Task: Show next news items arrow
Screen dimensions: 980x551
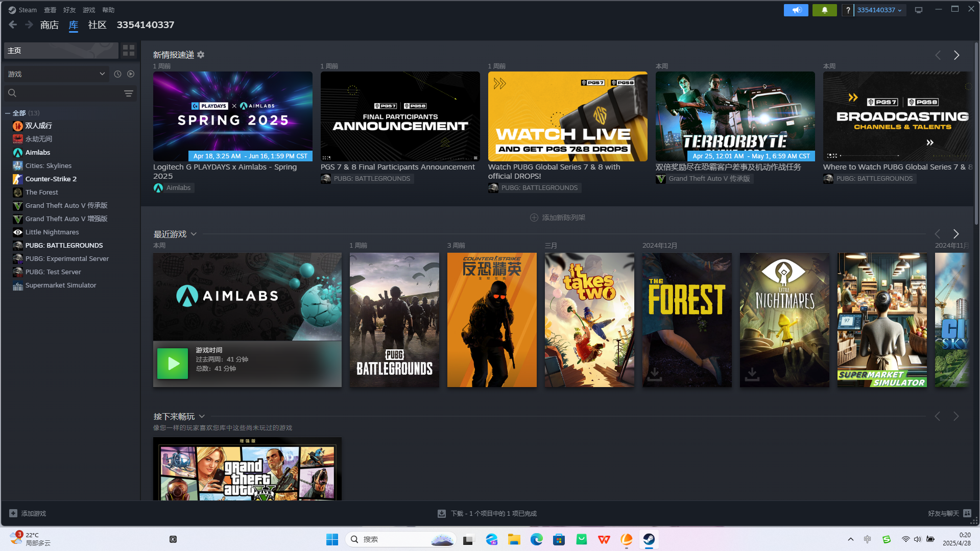Action: click(x=957, y=55)
